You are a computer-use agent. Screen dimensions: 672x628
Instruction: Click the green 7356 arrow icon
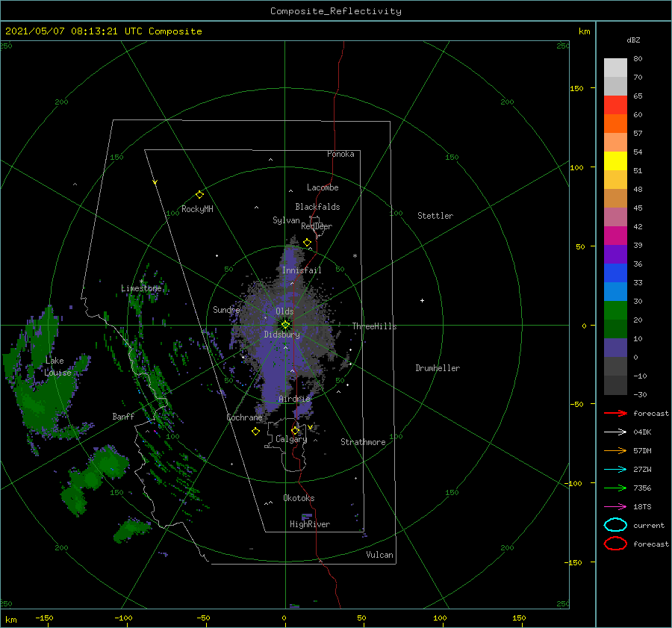(615, 488)
